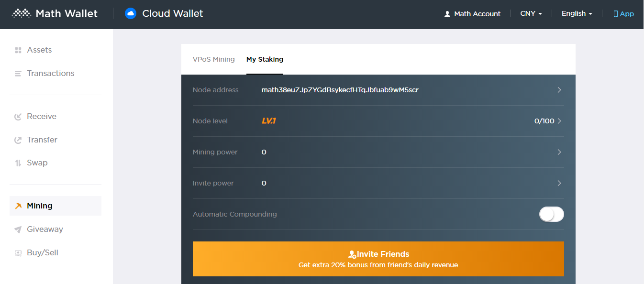Click the orange Invite Friends banner

(378, 259)
